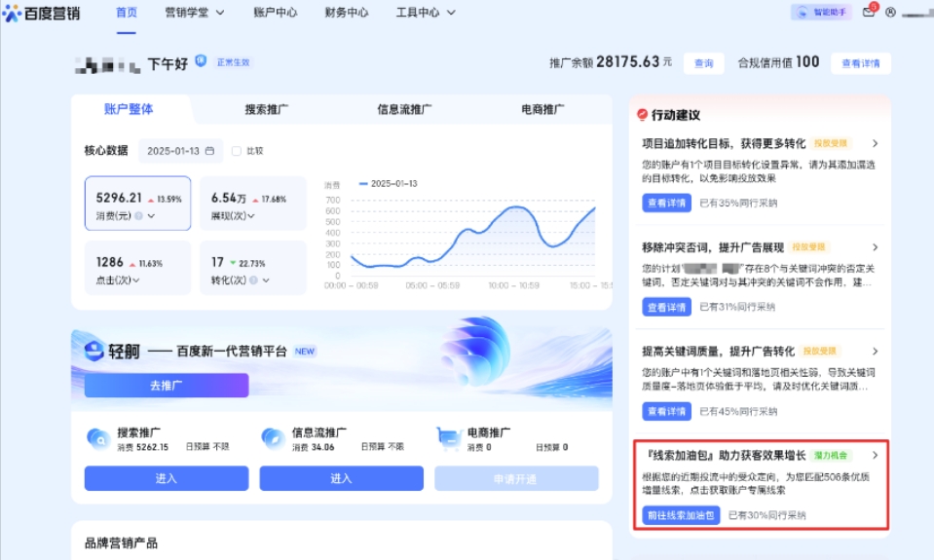Expand 项目追加转化目标 suggestion chevron

(875, 143)
